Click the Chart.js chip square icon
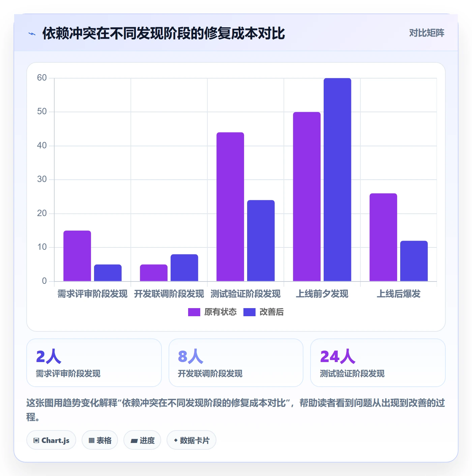Image resolution: width=472 pixels, height=476 pixels. click(x=36, y=441)
